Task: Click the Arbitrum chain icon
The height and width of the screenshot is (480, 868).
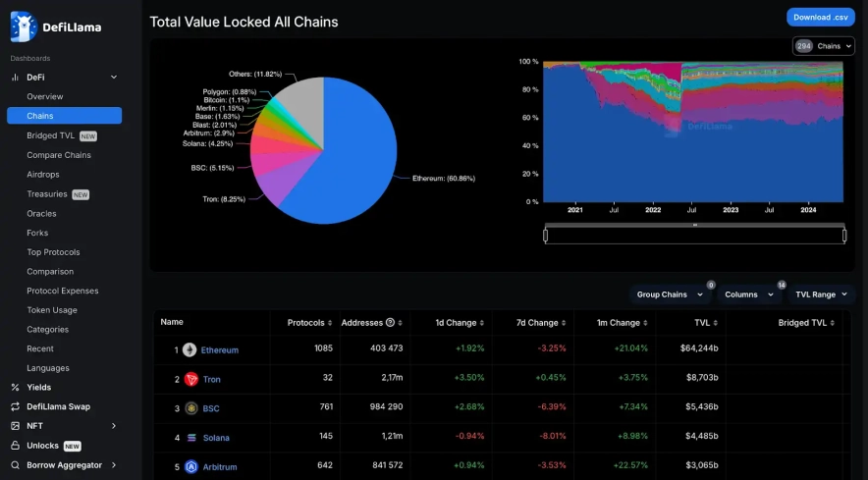Action: pos(190,466)
